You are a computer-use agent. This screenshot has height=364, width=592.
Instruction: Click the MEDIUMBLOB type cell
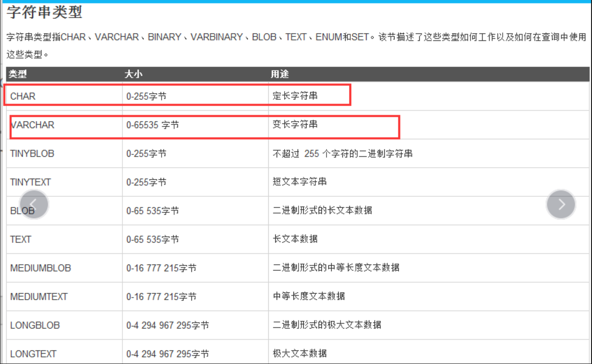click(x=64, y=268)
